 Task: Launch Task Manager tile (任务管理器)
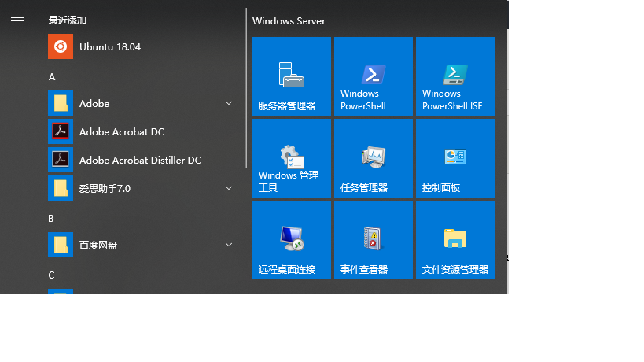tap(373, 158)
